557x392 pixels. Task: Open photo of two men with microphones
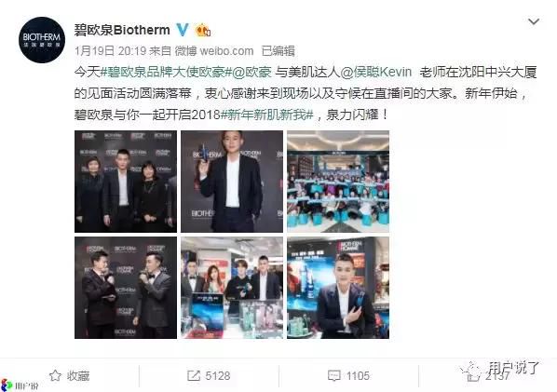(126, 288)
